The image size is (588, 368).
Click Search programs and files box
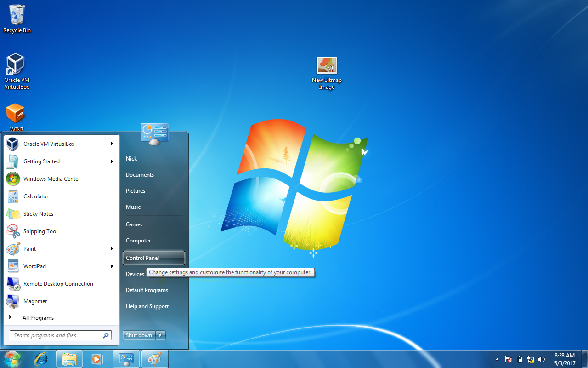60,335
